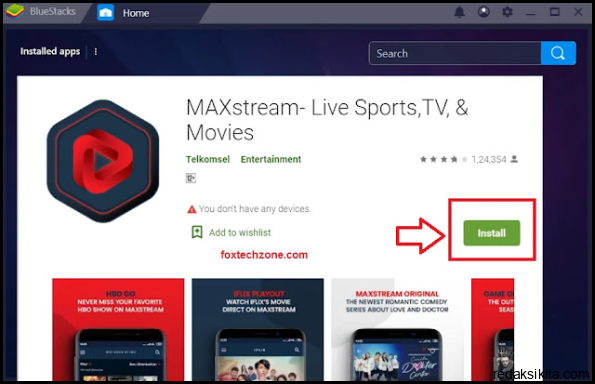The width and height of the screenshot is (595, 384).
Task: Open the account profile icon
Action: pyautogui.click(x=483, y=12)
